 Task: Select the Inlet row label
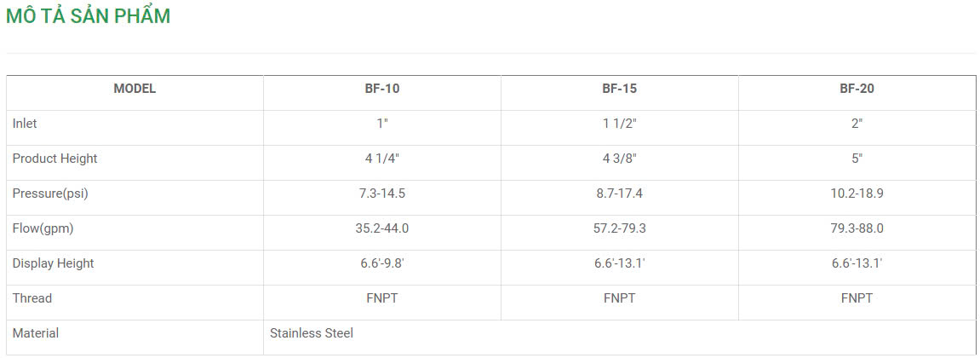25,124
